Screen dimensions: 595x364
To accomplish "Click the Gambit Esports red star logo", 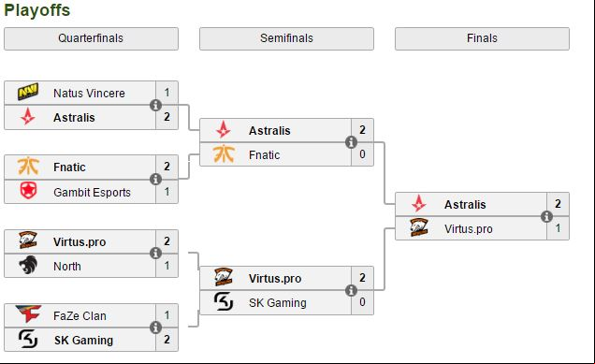I will pyautogui.click(x=28, y=191).
